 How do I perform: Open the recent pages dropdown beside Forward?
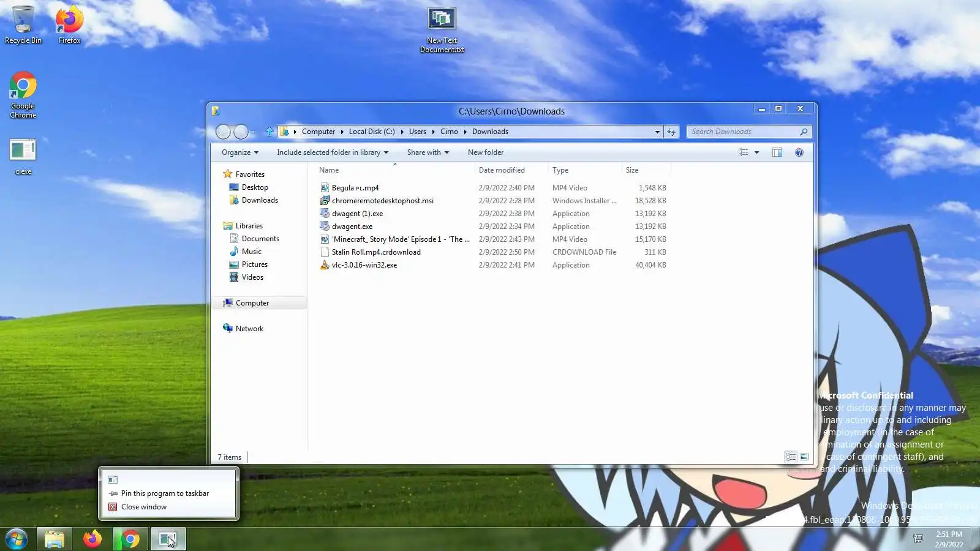(254, 132)
